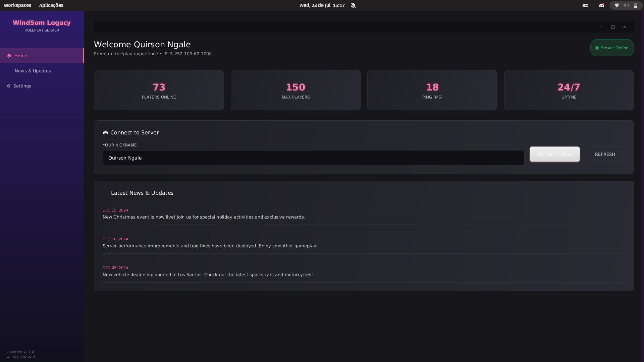Click the date and time in the top bar
Screen dimensions: 644x362
(322, 5)
